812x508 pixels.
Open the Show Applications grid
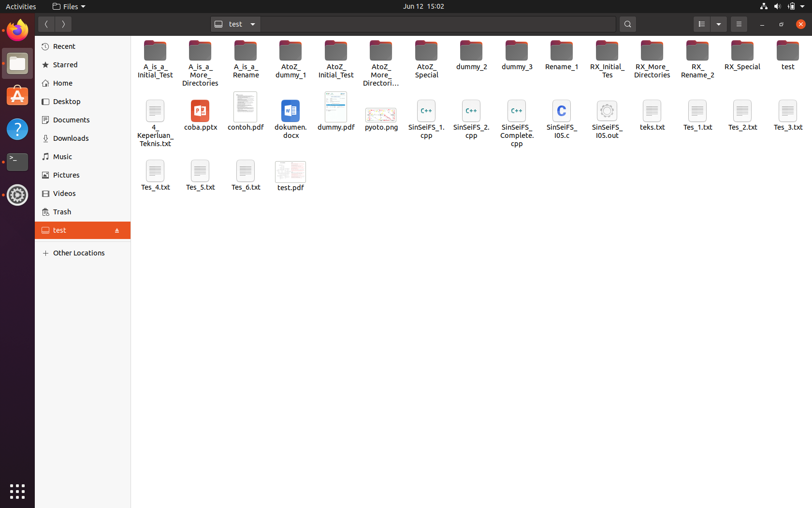[x=17, y=491]
